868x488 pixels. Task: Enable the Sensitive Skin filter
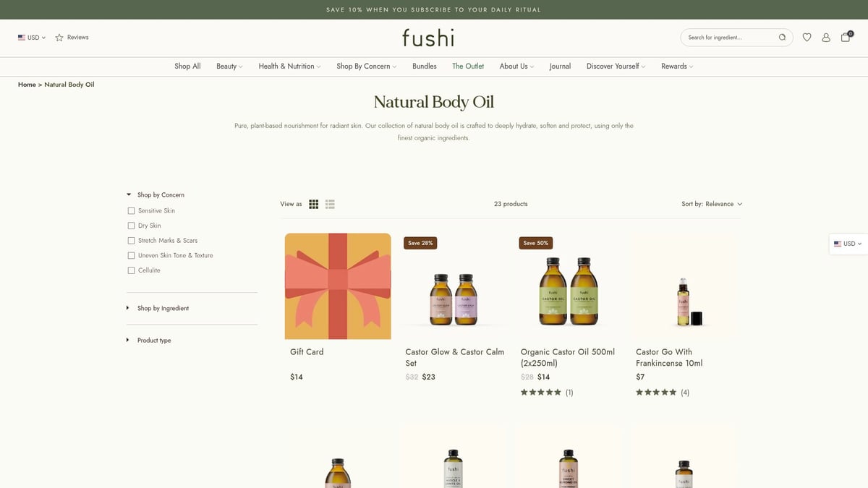(x=131, y=210)
